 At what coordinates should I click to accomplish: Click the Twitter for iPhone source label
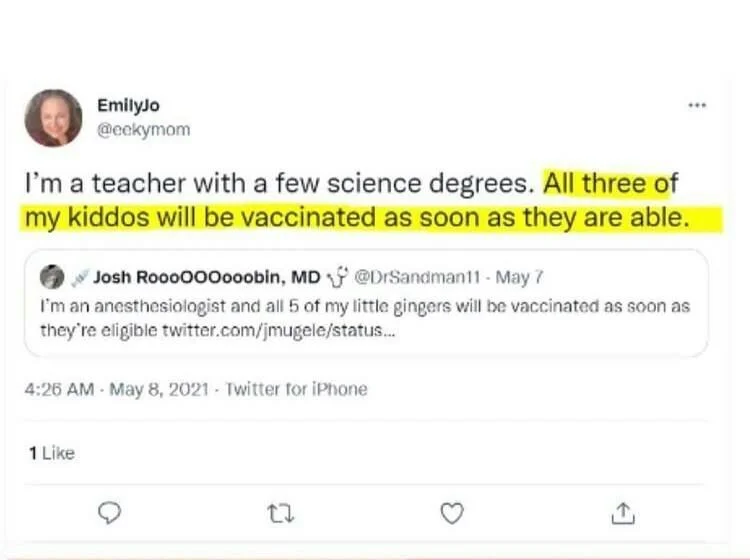pyautogui.click(x=297, y=389)
